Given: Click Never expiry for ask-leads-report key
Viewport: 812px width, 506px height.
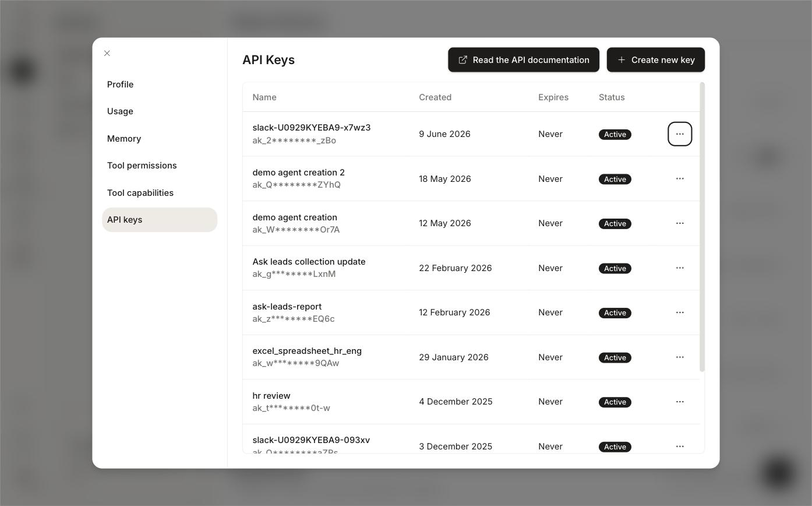Looking at the screenshot, I should click(550, 312).
